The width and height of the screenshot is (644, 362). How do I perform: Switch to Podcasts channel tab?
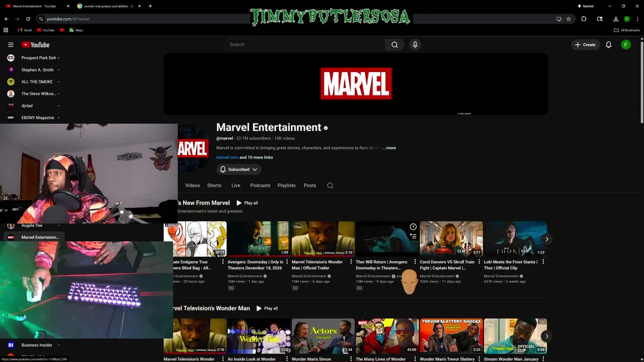click(x=260, y=186)
